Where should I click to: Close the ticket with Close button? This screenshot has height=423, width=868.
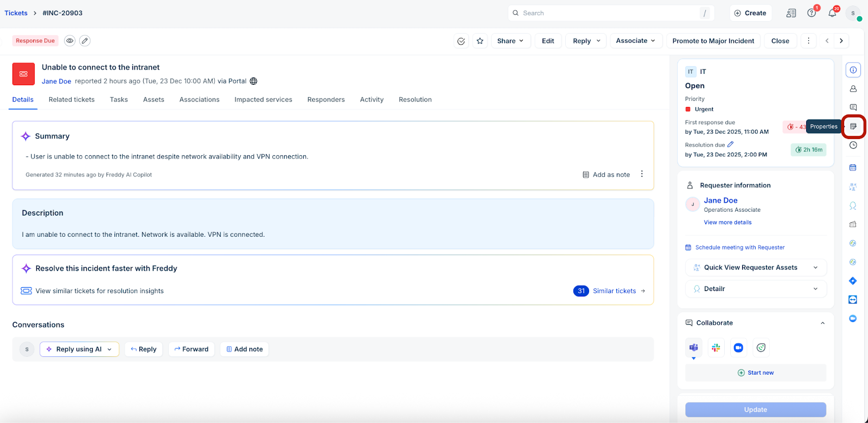click(780, 41)
